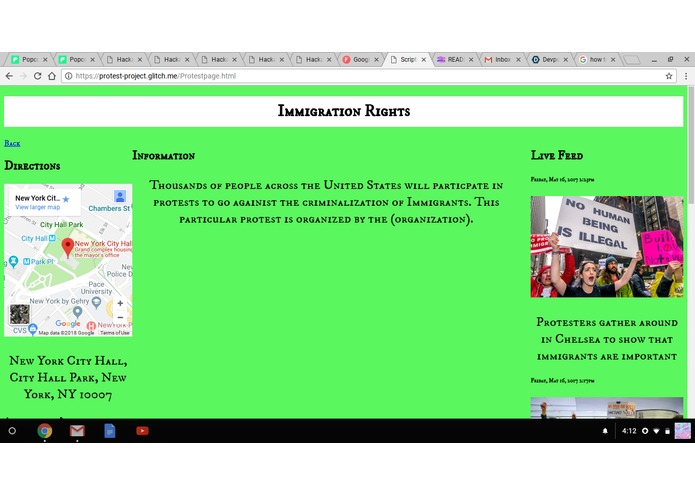Open the Chrome three-dot menu
695x494 pixels.
pos(686,76)
